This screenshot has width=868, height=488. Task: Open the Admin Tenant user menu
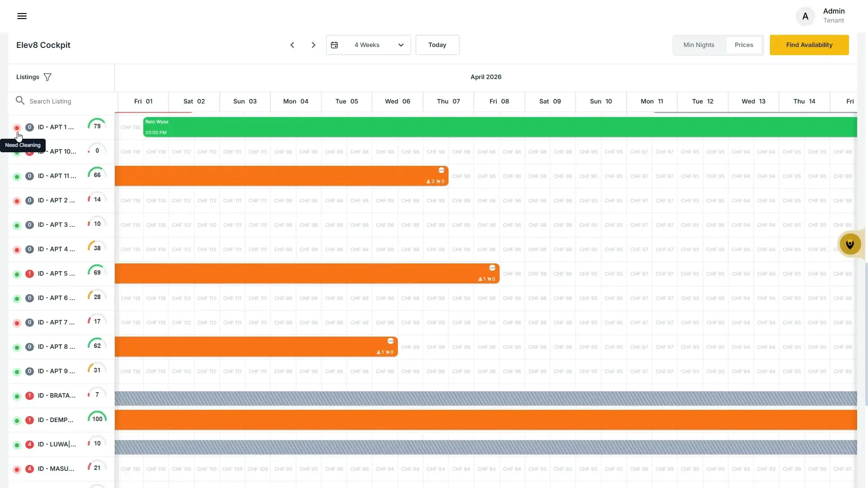pos(834,16)
